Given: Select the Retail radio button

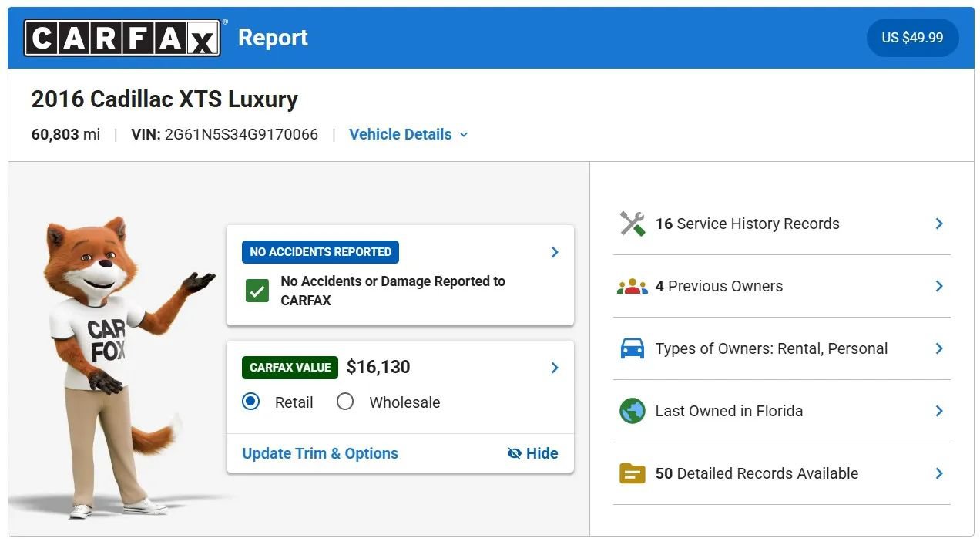Looking at the screenshot, I should 251,402.
